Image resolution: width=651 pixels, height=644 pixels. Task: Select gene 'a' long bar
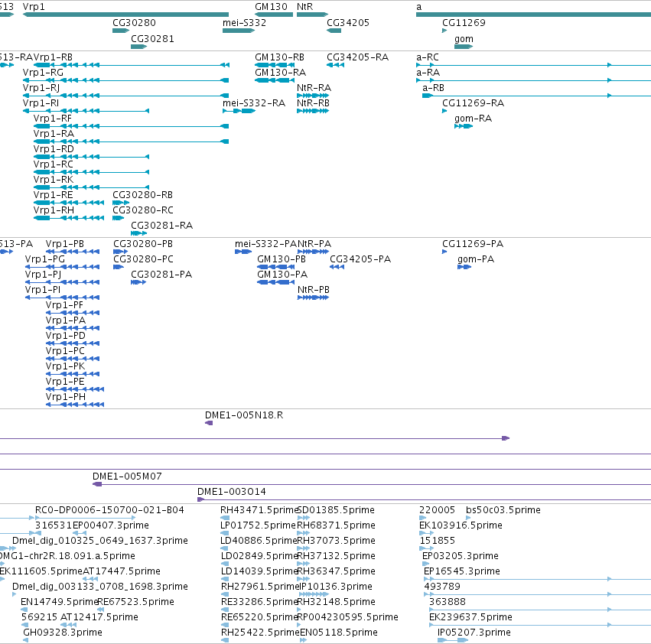click(533, 15)
